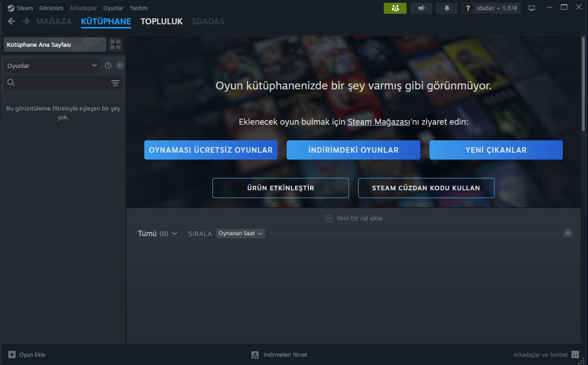Click OYNAMASI ÜCRETSİZ OYUNLAR button
Screen dimensions: 588x365
pyautogui.click(x=211, y=150)
